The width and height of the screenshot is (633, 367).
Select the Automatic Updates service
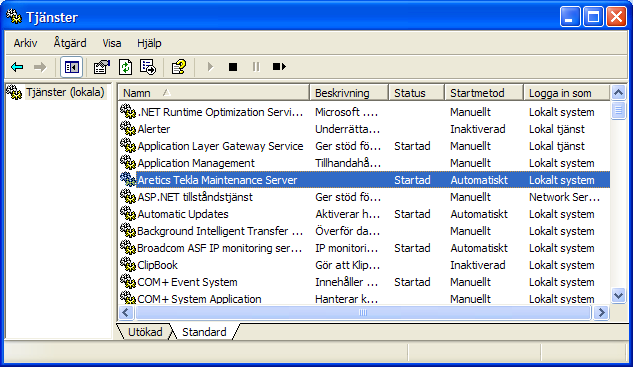183,214
